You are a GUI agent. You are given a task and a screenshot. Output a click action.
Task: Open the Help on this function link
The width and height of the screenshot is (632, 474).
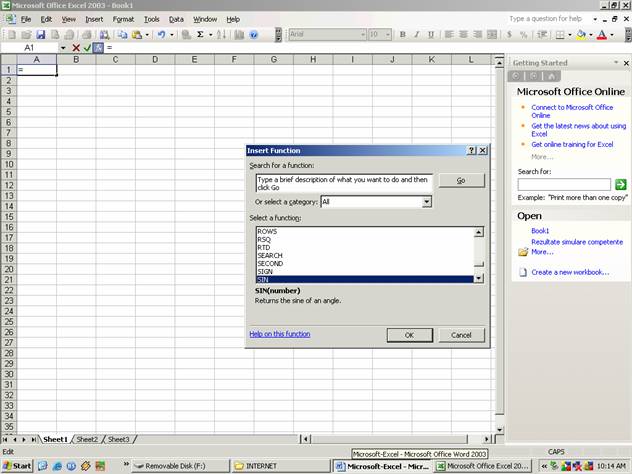[x=280, y=334]
